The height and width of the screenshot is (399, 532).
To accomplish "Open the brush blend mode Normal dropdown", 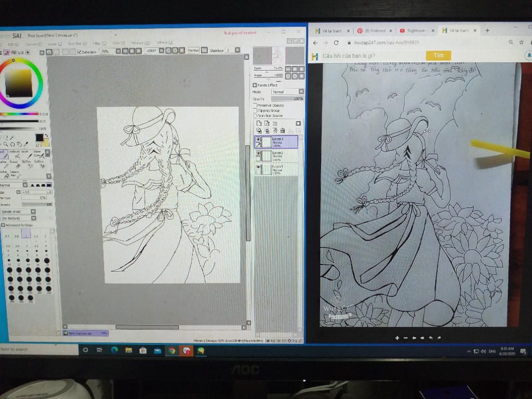I will click(x=25, y=185).
